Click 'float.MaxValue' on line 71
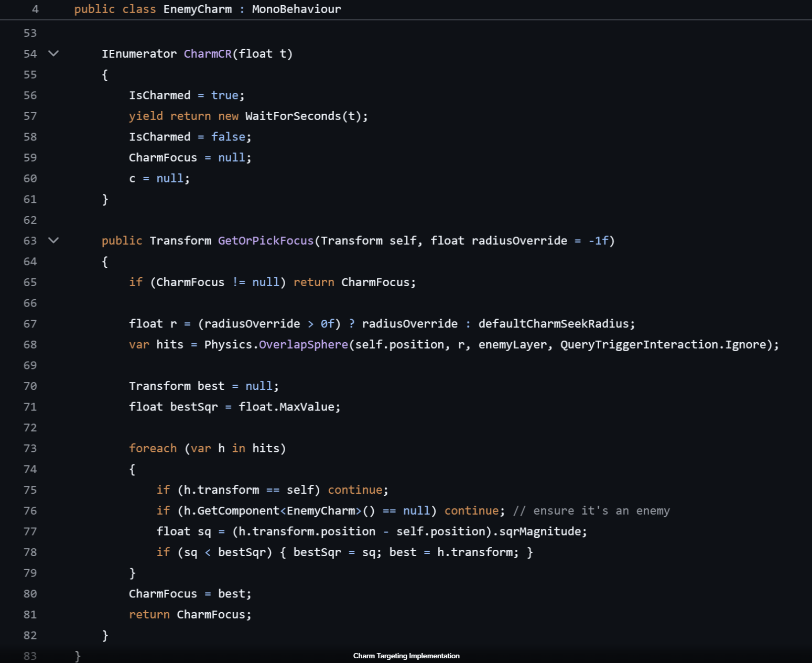 [286, 407]
